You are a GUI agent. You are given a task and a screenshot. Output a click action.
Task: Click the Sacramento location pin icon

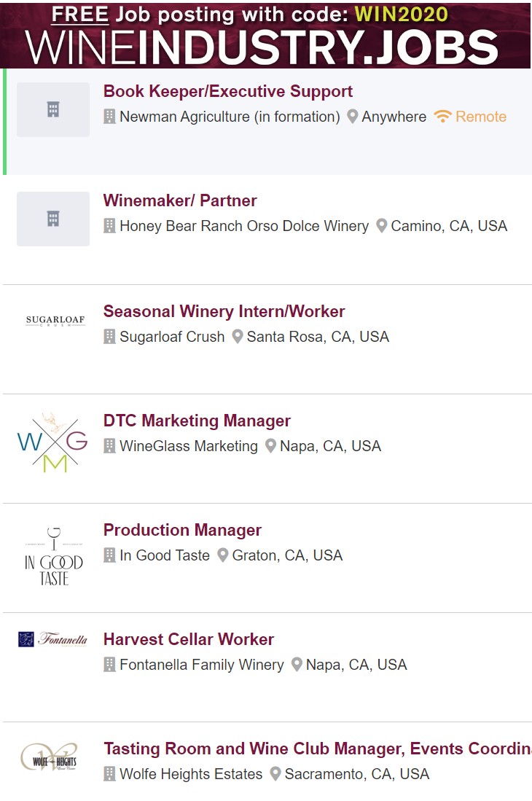pyautogui.click(x=275, y=774)
